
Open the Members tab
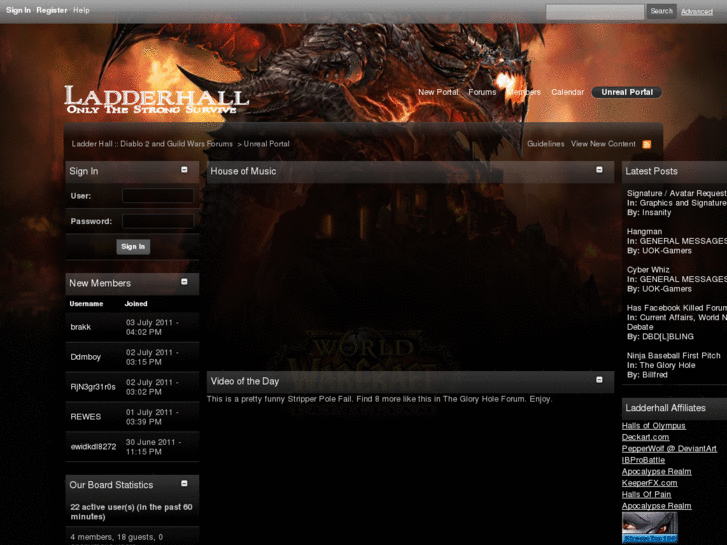pyautogui.click(x=523, y=92)
